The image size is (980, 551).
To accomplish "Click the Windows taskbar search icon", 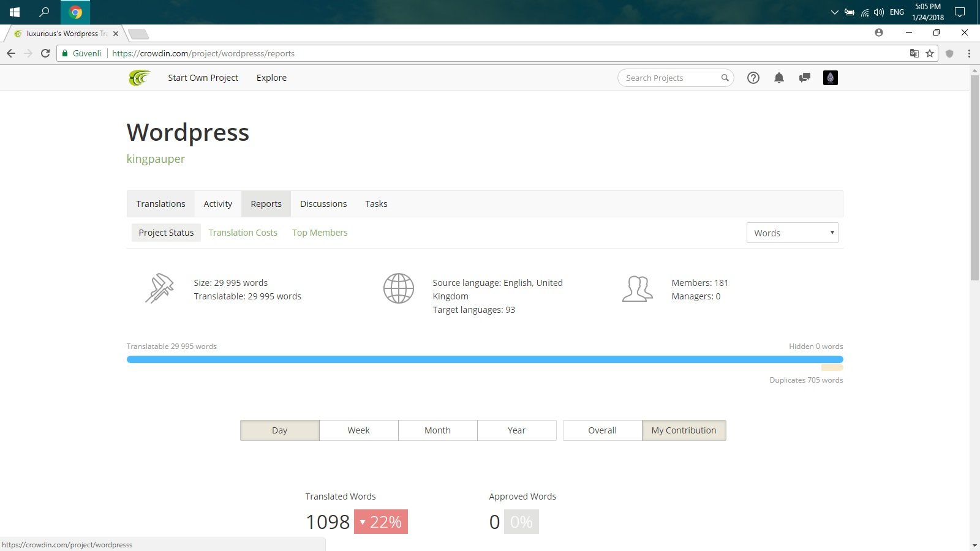I will point(44,12).
